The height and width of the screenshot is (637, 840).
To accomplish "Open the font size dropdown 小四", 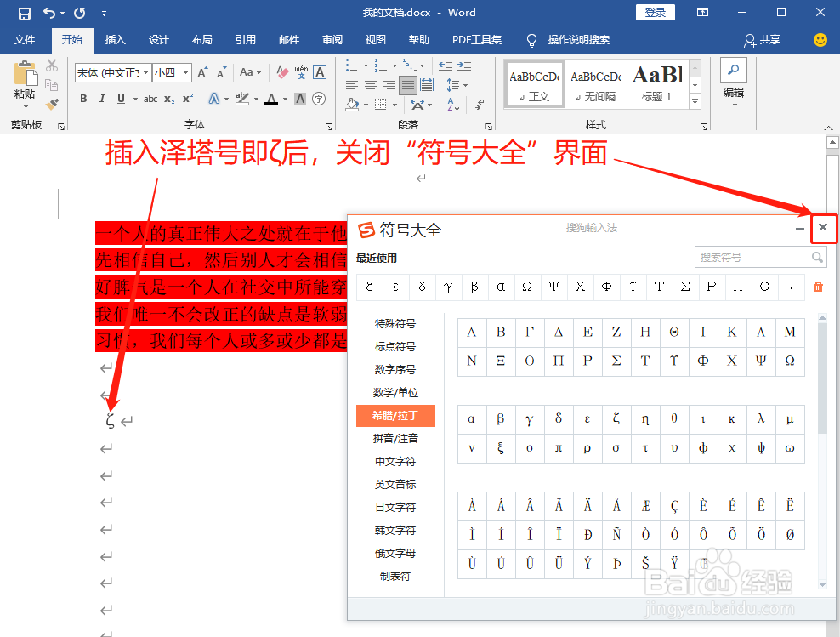I will [186, 72].
